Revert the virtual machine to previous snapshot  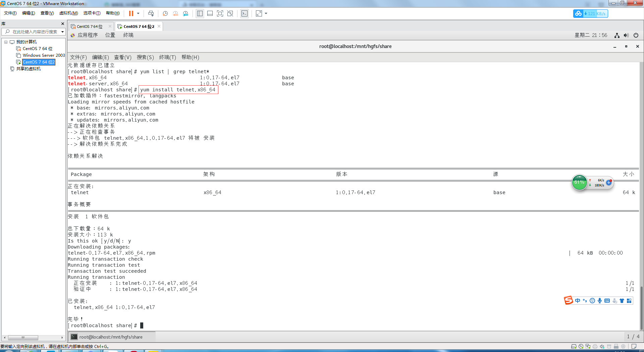(x=175, y=13)
